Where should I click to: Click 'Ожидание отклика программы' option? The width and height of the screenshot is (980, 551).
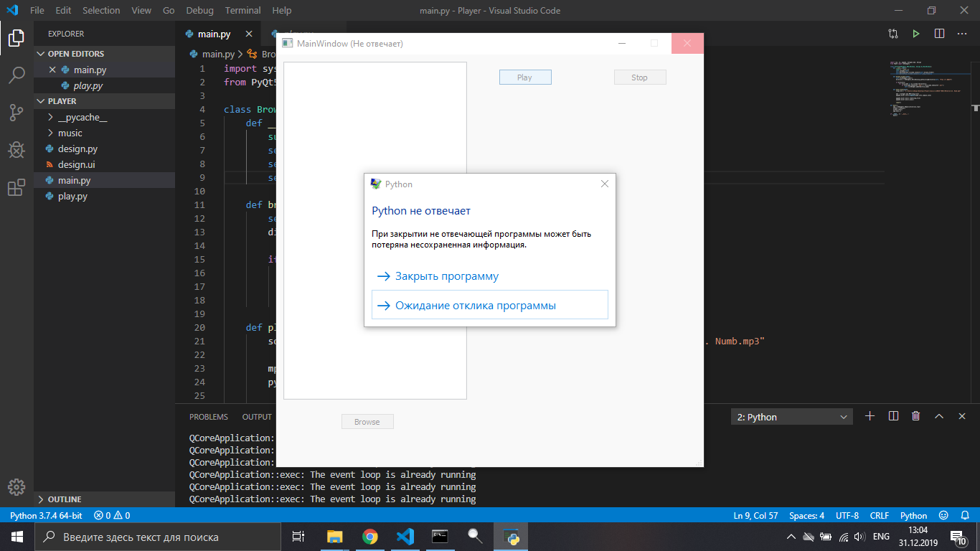[490, 305]
